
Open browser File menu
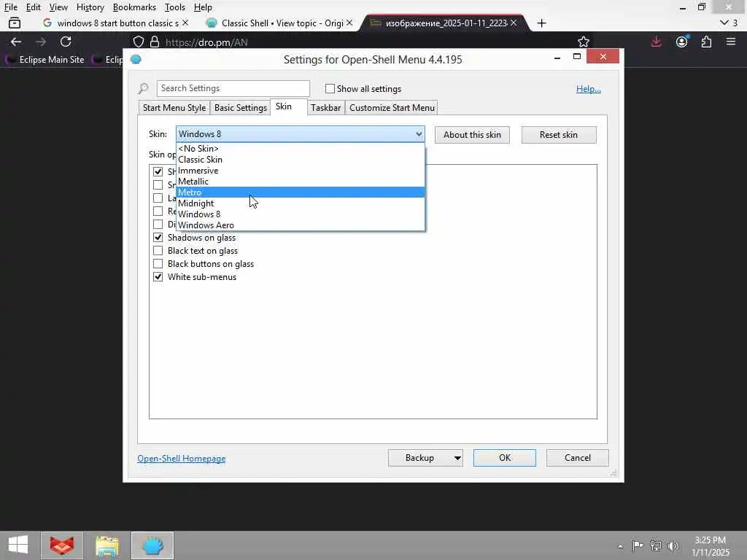pos(10,7)
